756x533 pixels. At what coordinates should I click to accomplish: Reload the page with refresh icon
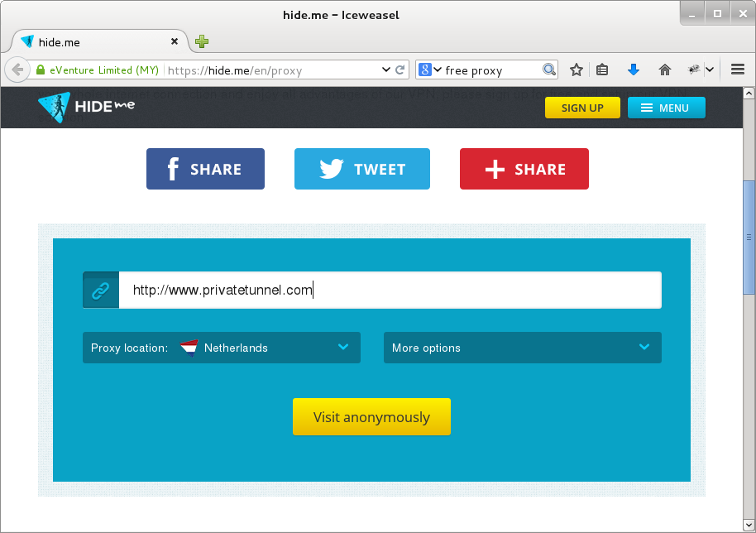400,70
